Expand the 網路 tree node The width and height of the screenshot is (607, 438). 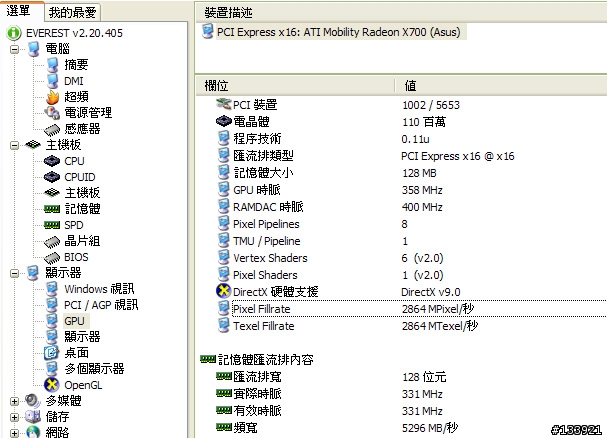(x=14, y=433)
